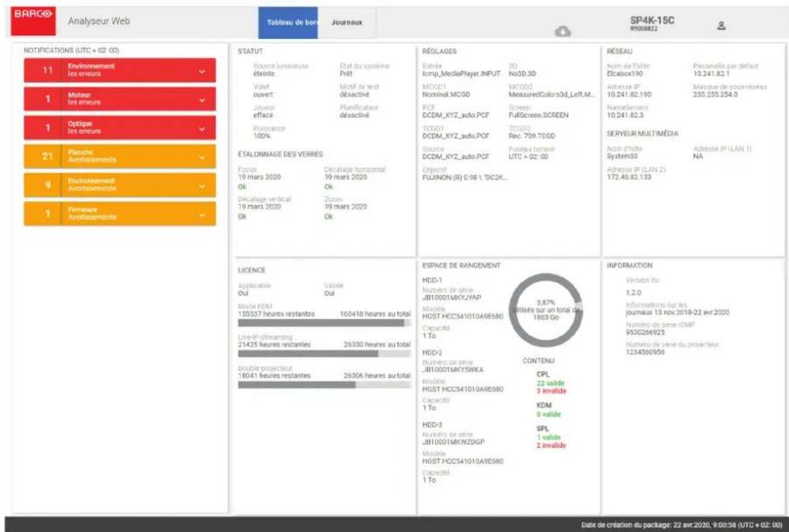
Task: Click the Puissance 100% value
Action: click(x=261, y=136)
